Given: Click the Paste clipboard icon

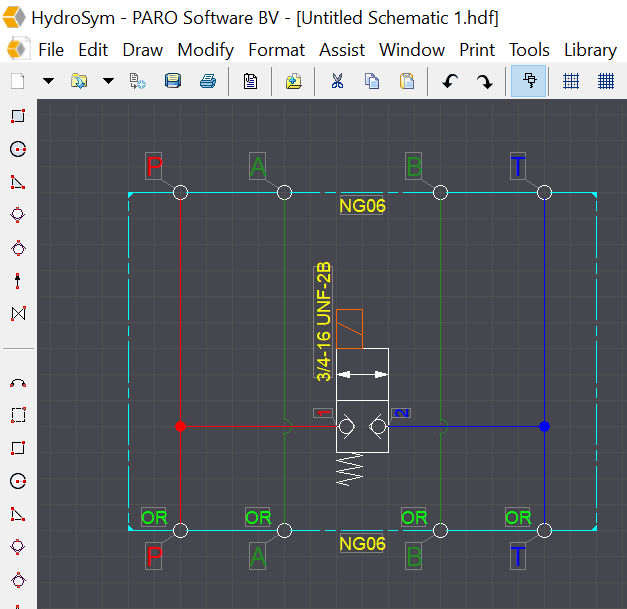Looking at the screenshot, I should pos(407,81).
